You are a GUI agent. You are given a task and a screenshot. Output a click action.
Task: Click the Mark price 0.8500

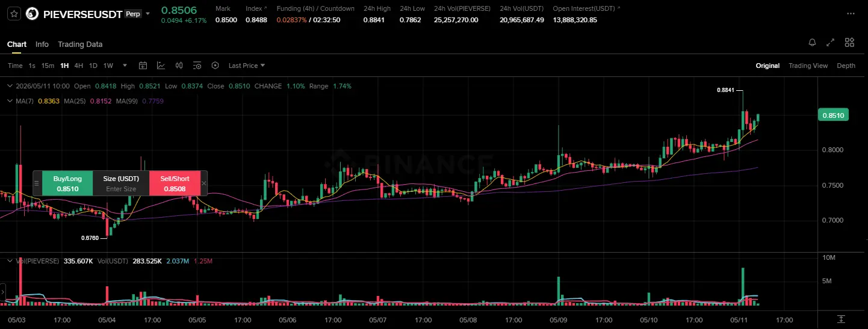point(226,20)
